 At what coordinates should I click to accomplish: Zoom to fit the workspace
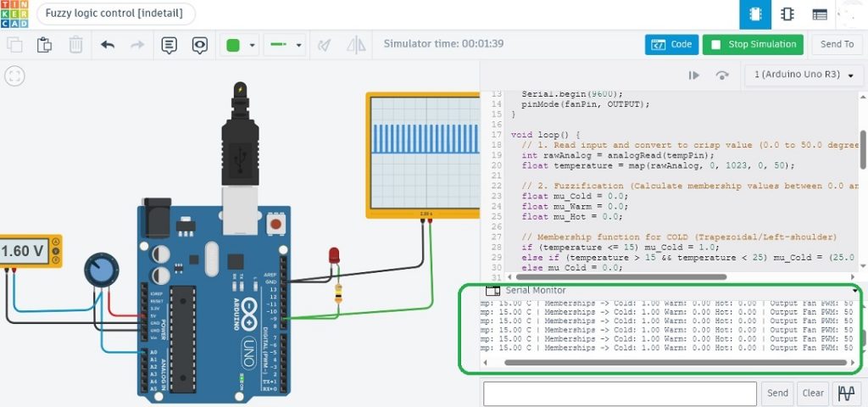(14, 75)
